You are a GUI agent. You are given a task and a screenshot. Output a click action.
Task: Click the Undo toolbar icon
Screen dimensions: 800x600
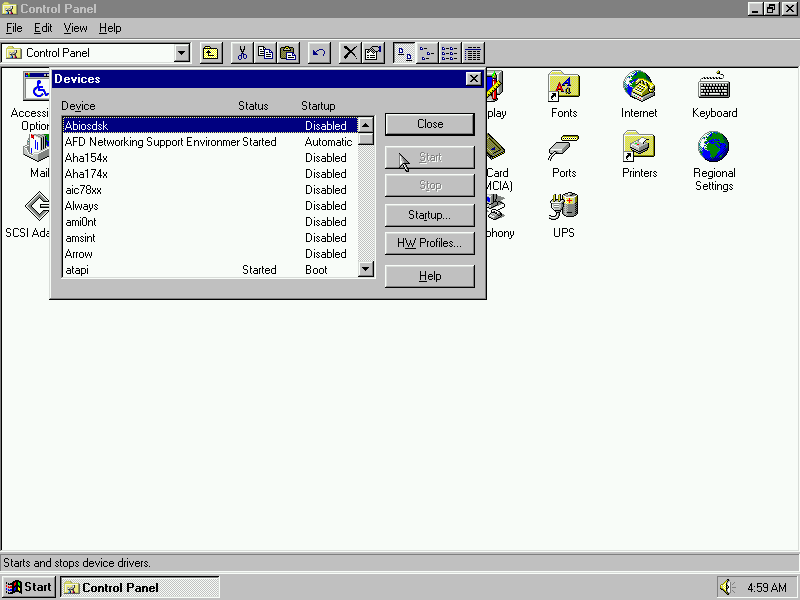(x=319, y=53)
